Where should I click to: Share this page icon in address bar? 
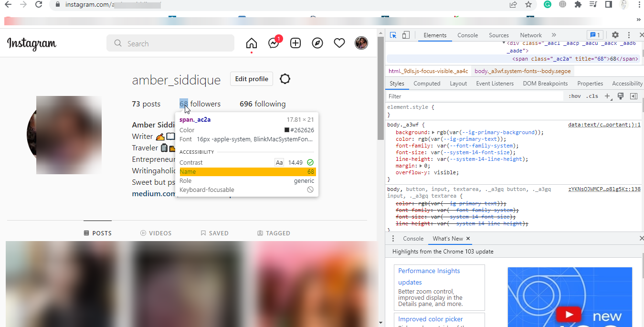coord(513,5)
